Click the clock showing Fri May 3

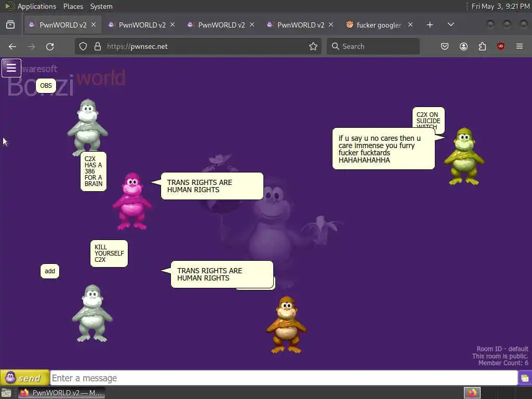pyautogui.click(x=500, y=6)
